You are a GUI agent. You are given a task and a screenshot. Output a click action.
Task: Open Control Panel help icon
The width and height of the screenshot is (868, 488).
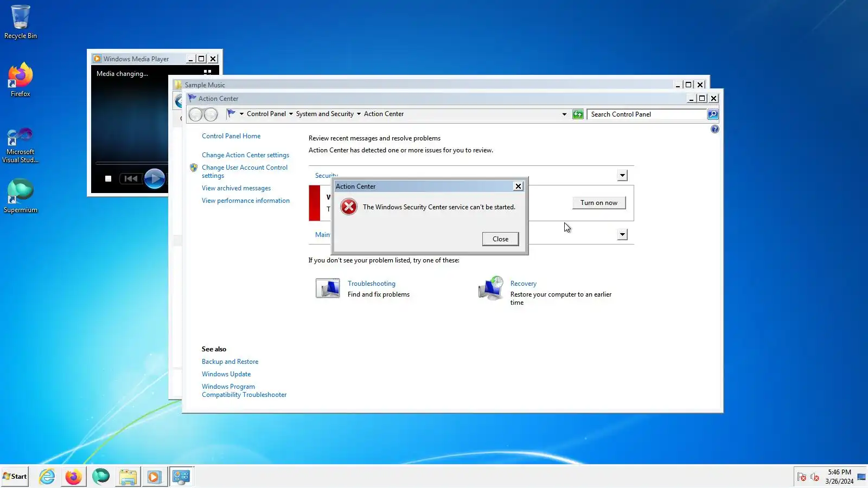(714, 129)
